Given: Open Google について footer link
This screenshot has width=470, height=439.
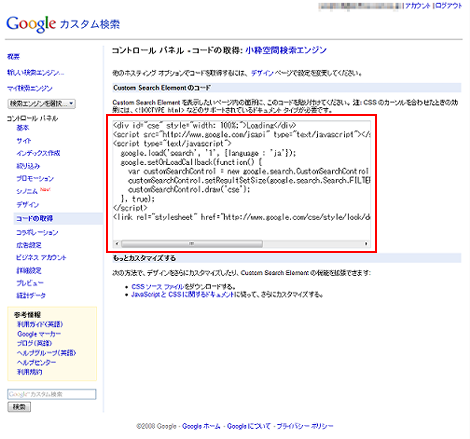Looking at the screenshot, I should pyautogui.click(x=249, y=426).
